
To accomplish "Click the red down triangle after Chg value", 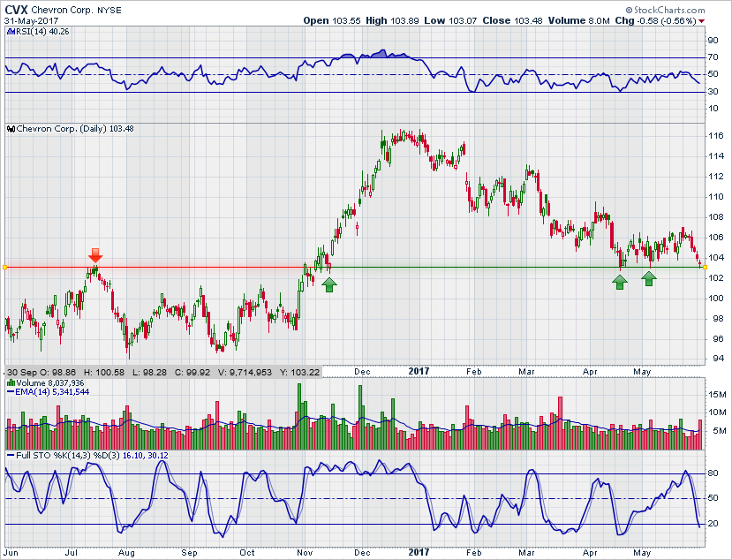I will pos(702,21).
